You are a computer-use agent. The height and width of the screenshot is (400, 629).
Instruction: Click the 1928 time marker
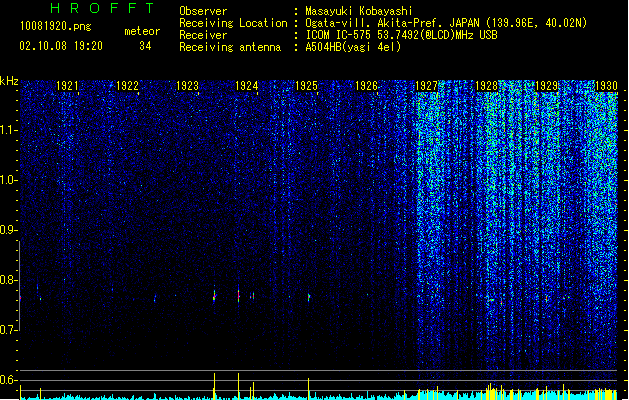click(486, 86)
